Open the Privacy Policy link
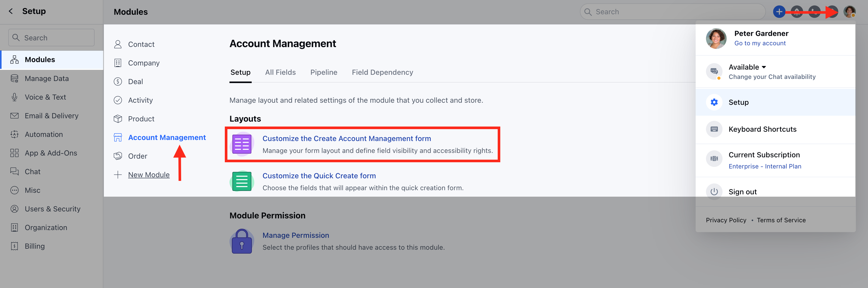Viewport: 868px width, 288px height. click(726, 220)
